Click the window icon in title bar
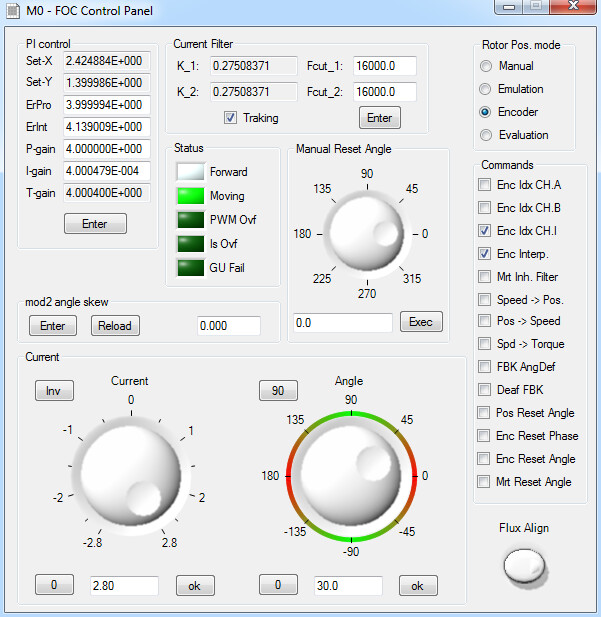The image size is (601, 617). [x=13, y=11]
